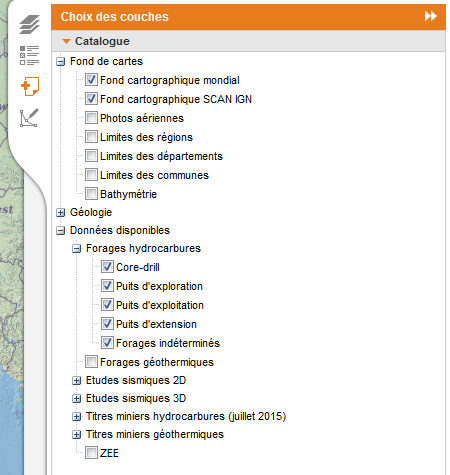Open the drawing and measure tool icon
The width and height of the screenshot is (450, 475).
point(29,118)
